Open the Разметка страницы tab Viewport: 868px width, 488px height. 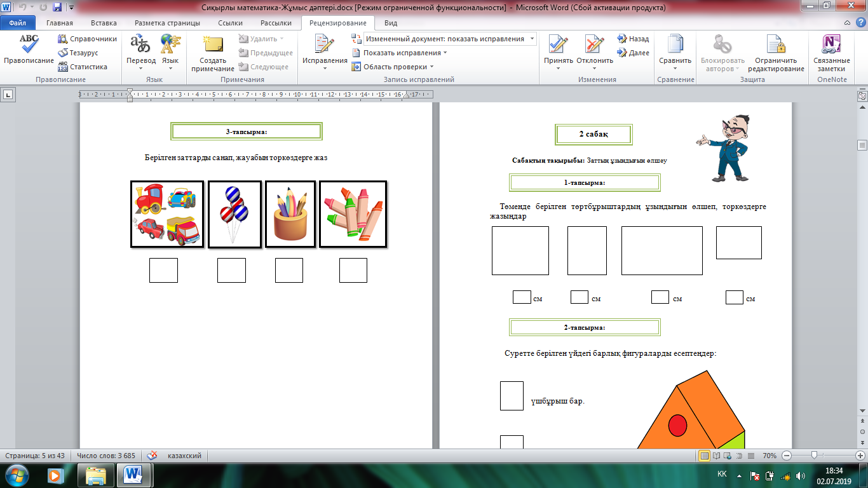[x=168, y=23]
